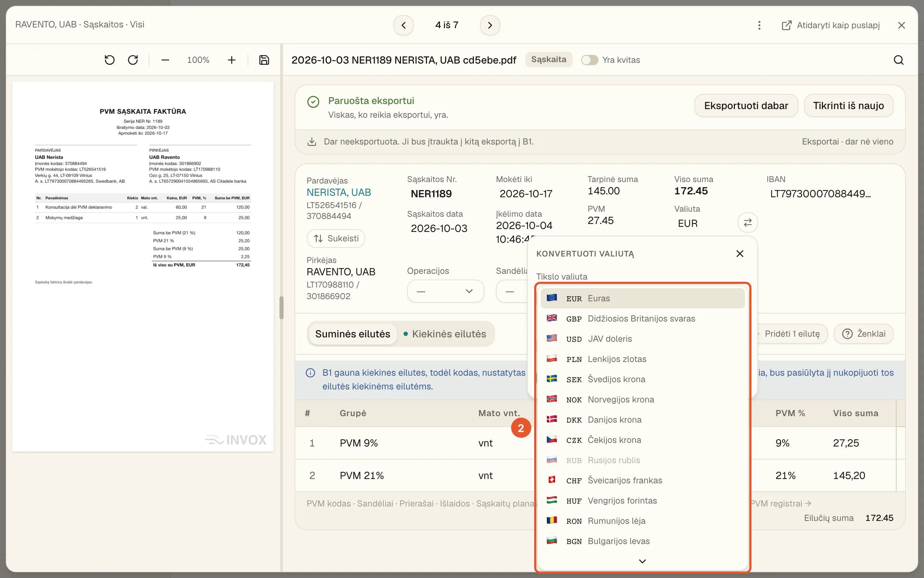The width and height of the screenshot is (924, 578).
Task: Rotate document clockwise
Action: click(133, 60)
